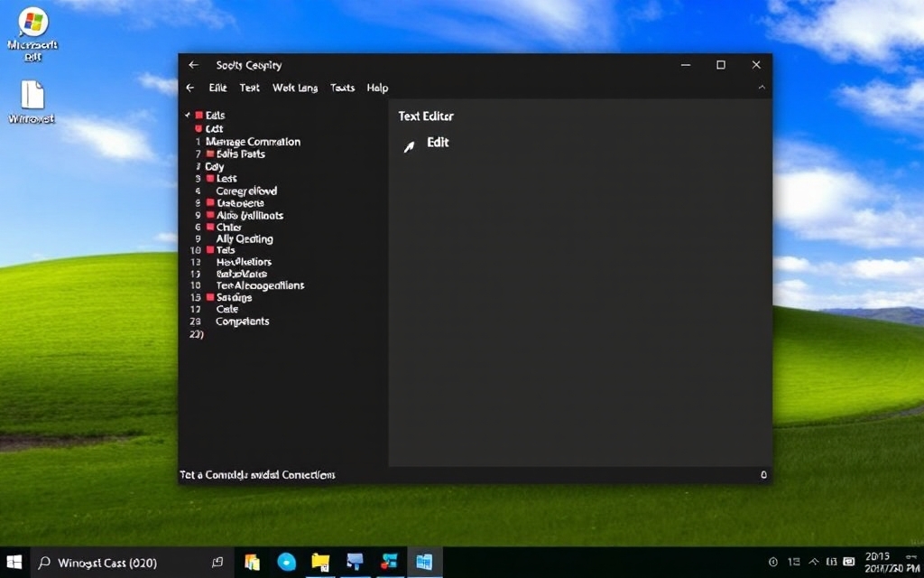
Task: Click the back arrow beside the Eile menu
Action: (x=189, y=88)
